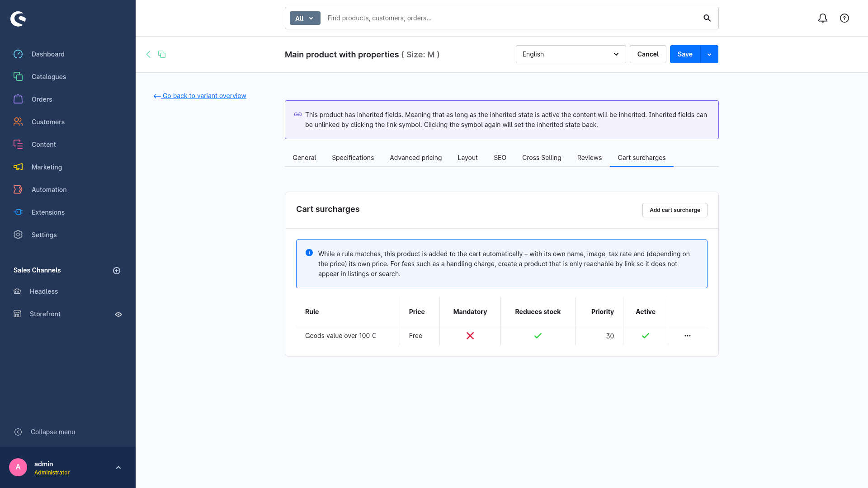Image resolution: width=868 pixels, height=488 pixels.
Task: Open the Cross Selling tab
Action: [542, 158]
